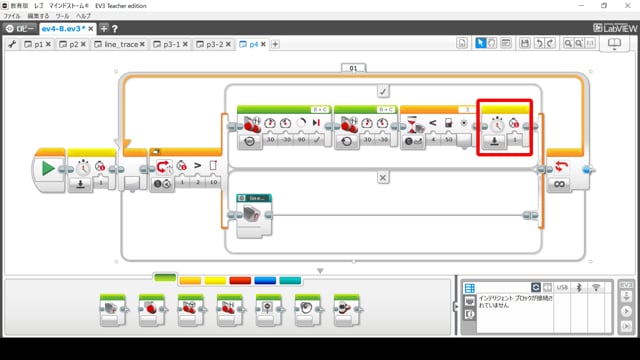Viewport: 640px width, 360px height.
Task: Select the blue Advanced palette tab
Action: coord(265,280)
